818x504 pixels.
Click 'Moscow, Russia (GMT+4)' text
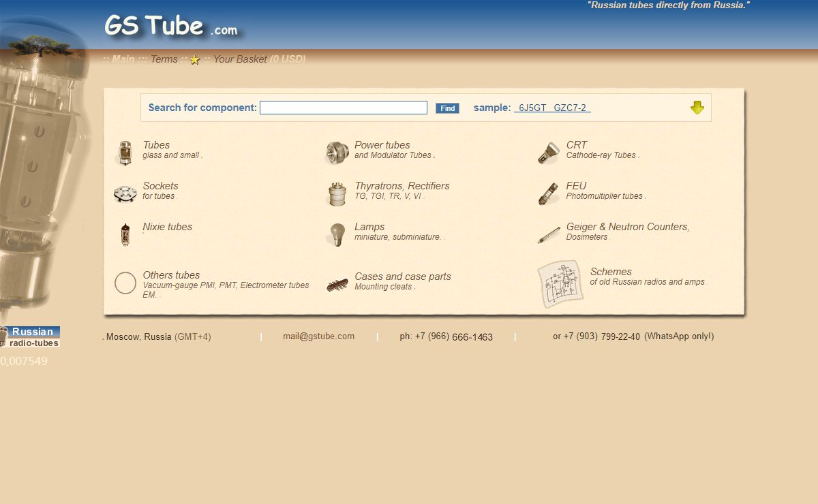pos(158,337)
